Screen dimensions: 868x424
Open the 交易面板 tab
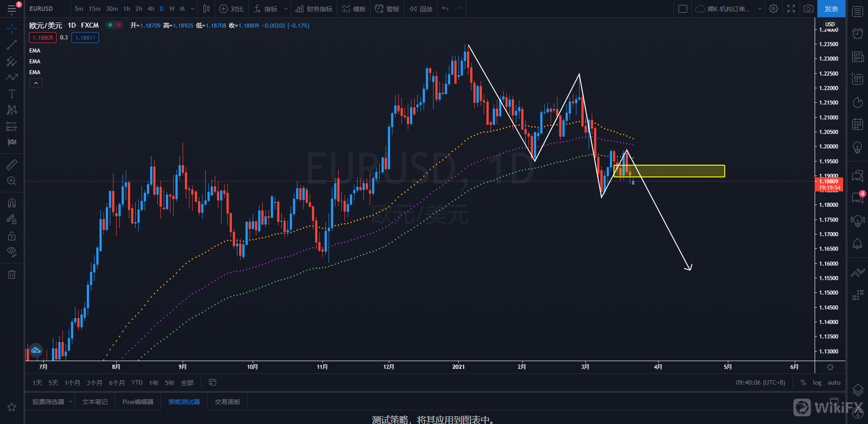point(227,402)
